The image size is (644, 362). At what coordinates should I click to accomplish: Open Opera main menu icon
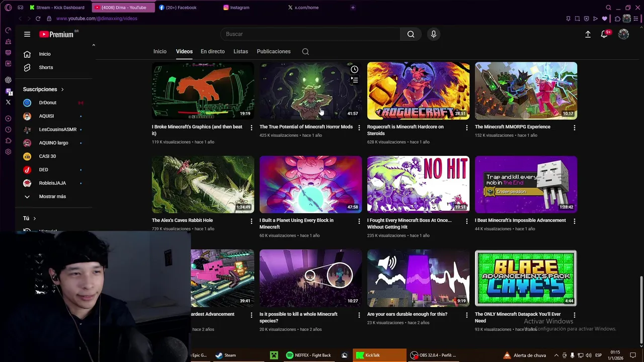click(x=8, y=8)
